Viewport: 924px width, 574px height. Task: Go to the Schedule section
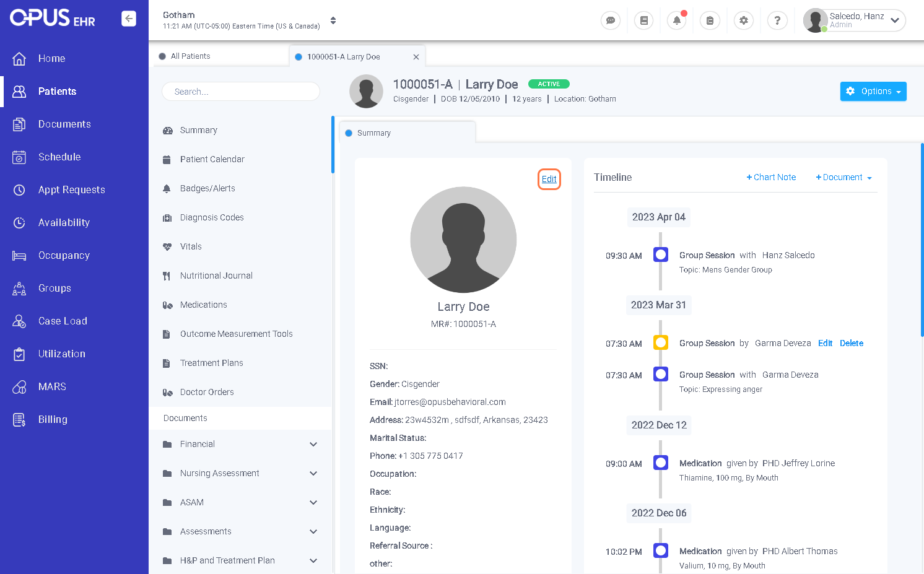59,157
